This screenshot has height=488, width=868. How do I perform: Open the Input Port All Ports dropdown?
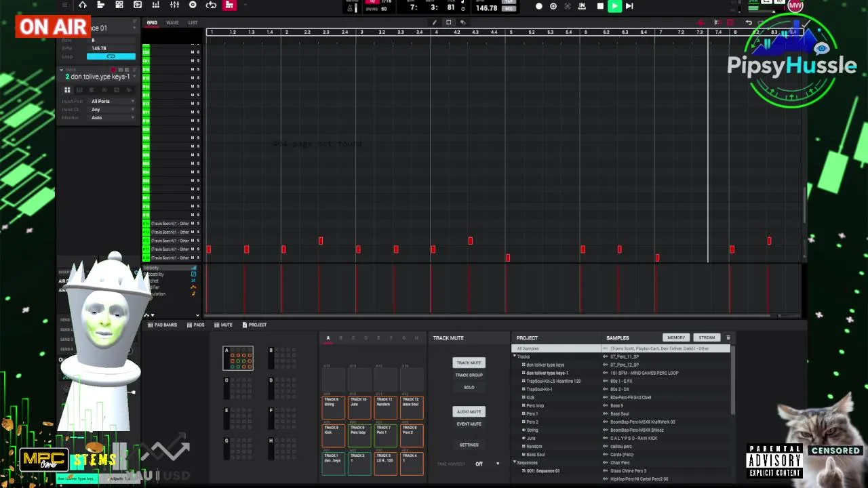[x=112, y=101]
